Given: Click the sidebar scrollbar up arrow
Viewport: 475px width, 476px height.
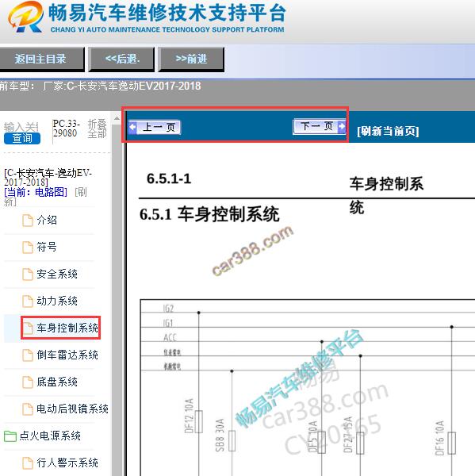Looking at the screenshot, I should tap(117, 119).
